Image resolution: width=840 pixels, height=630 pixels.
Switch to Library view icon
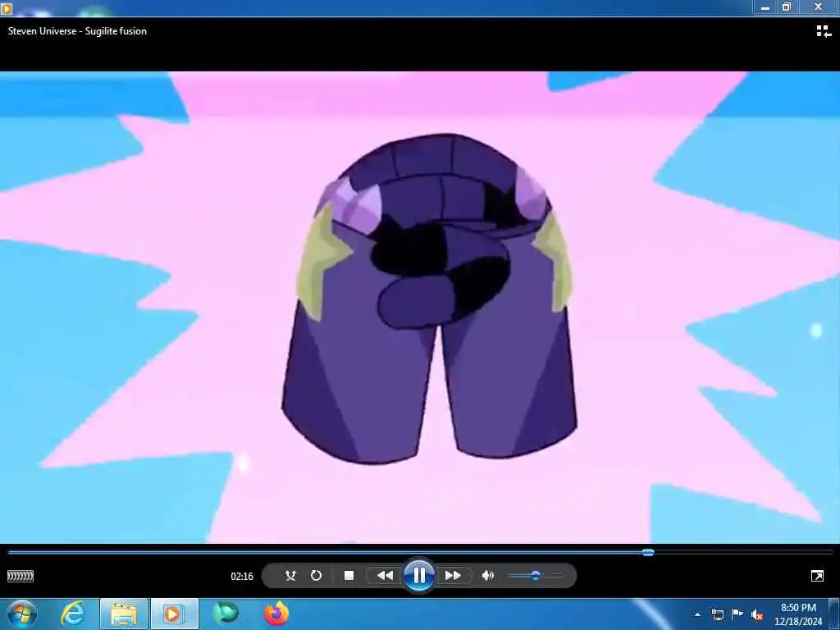(x=824, y=31)
